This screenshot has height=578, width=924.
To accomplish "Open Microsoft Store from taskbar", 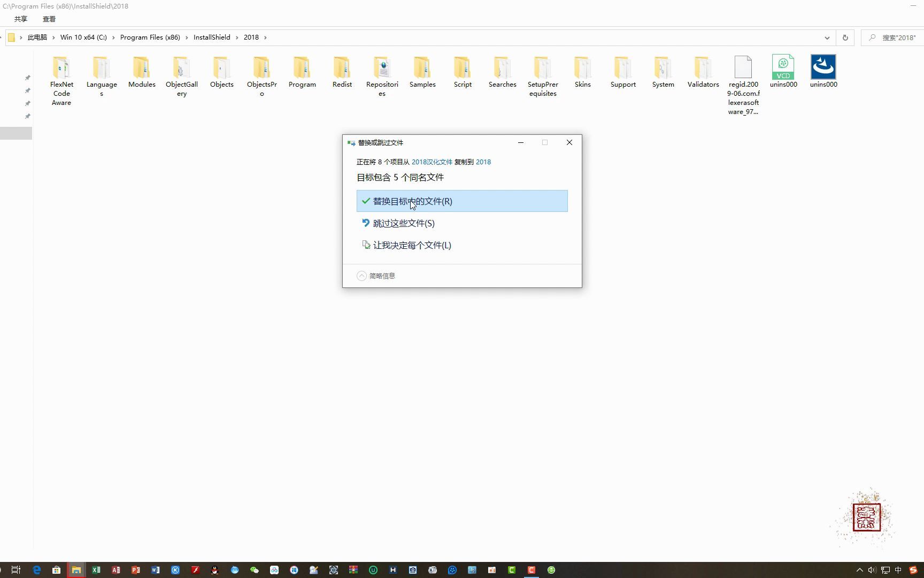I will coord(56,570).
